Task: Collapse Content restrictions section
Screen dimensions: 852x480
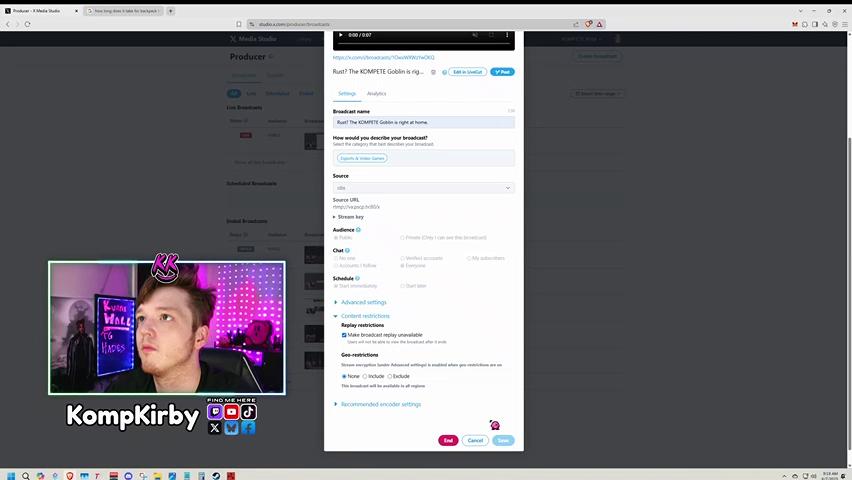Action: coord(361,316)
